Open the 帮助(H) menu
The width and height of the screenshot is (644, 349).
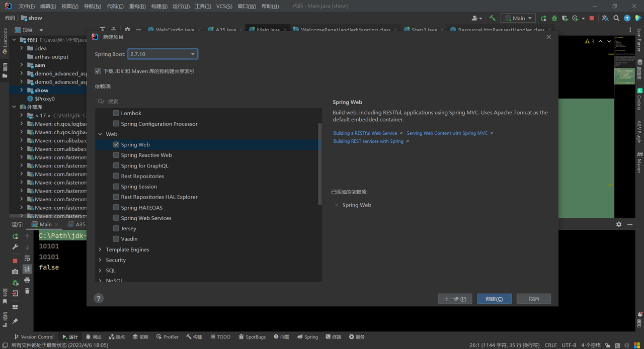pos(270,6)
